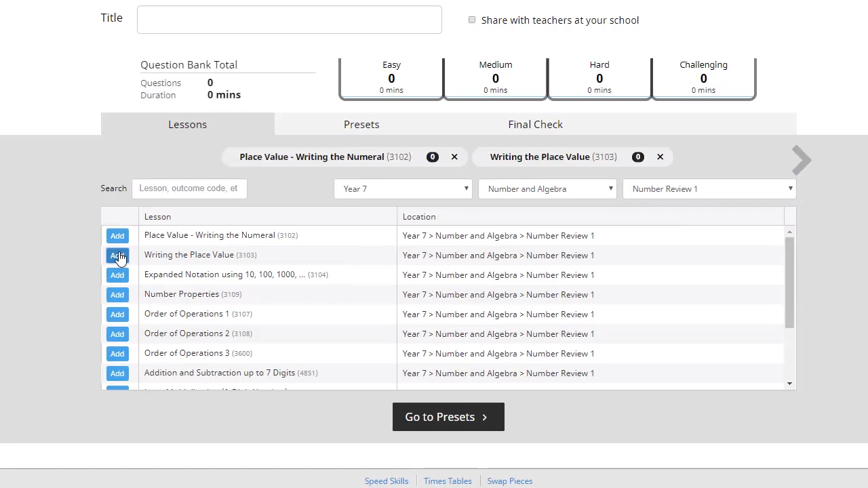Add Order of Operations 3 lesson
This screenshot has height=488, width=868.
tap(117, 354)
